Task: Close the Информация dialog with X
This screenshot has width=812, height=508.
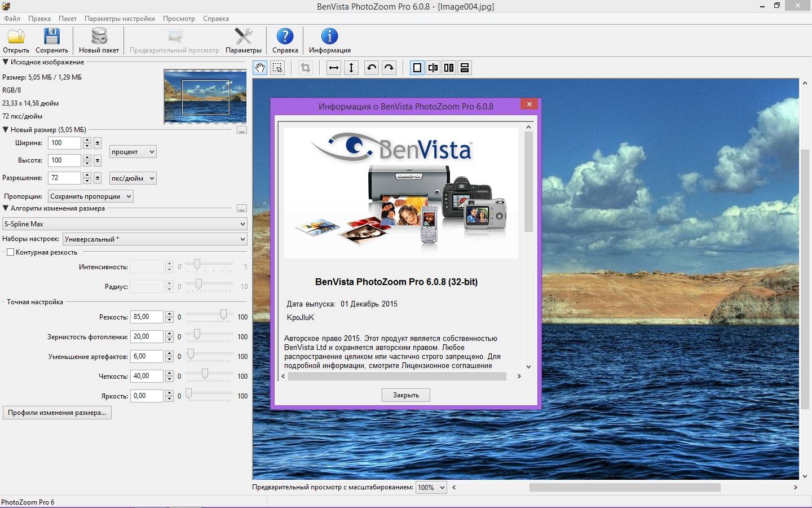Action: coord(529,104)
